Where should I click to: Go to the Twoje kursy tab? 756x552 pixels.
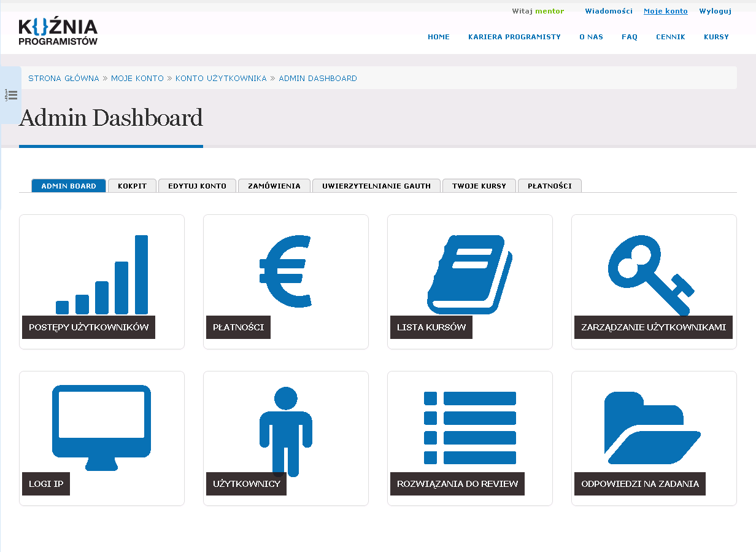479,186
